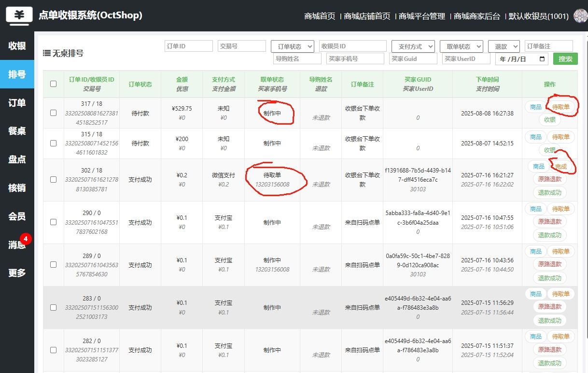Click 原路退款 for order 290
Screen dimensions: 588x373
pyautogui.click(x=549, y=222)
